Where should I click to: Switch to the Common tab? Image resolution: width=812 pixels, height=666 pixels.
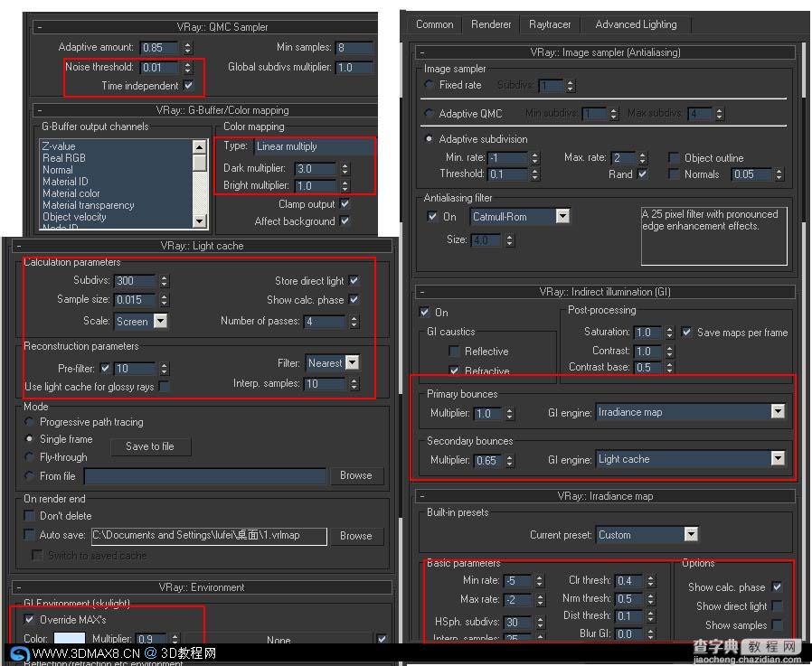pyautogui.click(x=434, y=24)
